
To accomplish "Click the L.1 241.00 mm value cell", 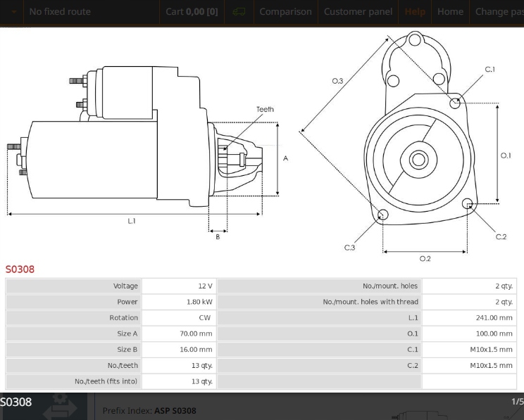I will point(469,317).
